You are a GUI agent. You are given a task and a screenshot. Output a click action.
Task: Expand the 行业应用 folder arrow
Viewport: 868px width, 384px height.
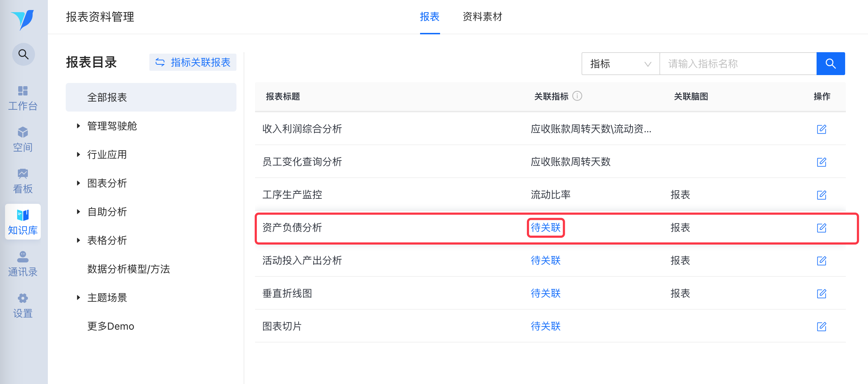pyautogui.click(x=78, y=154)
